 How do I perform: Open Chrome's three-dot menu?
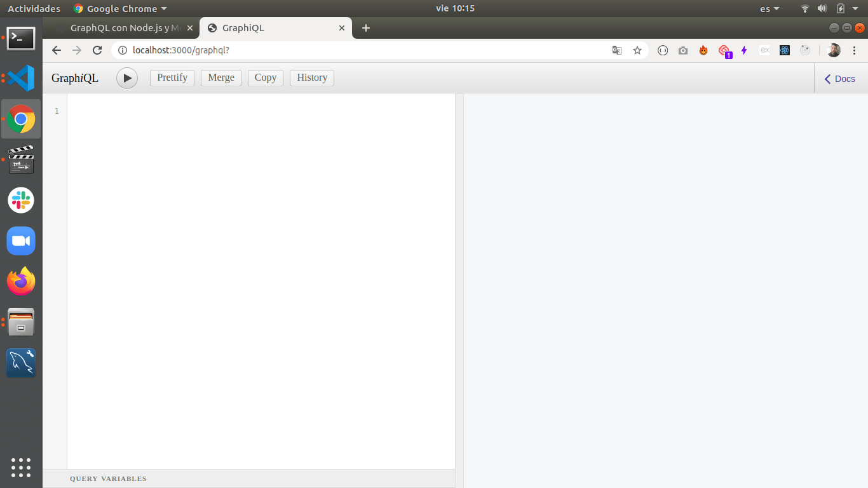[855, 50]
